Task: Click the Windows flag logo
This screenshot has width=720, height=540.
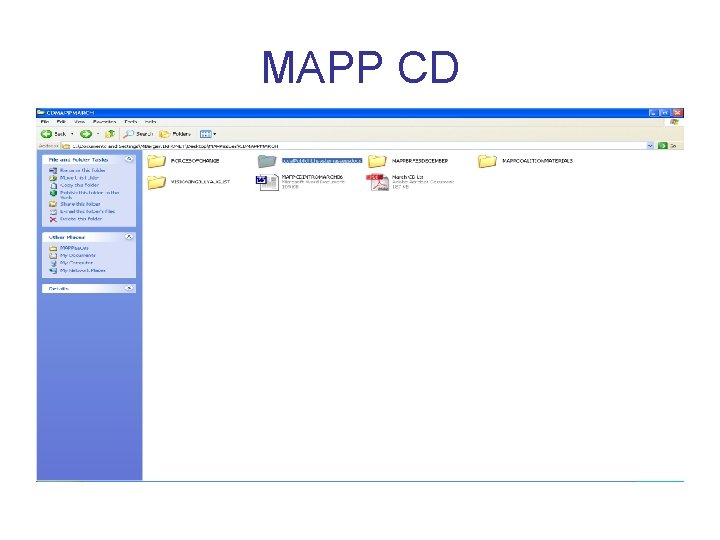Action: pyautogui.click(x=674, y=122)
